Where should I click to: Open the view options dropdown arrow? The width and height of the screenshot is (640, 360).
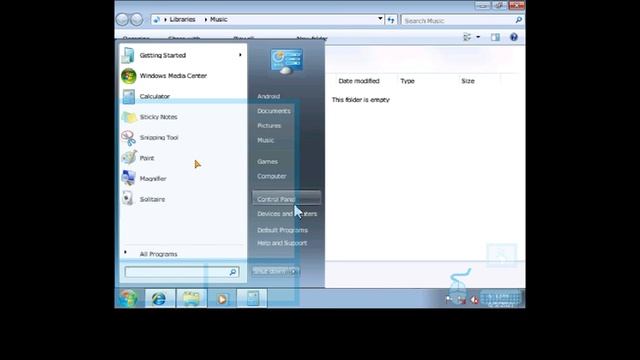coord(478,37)
